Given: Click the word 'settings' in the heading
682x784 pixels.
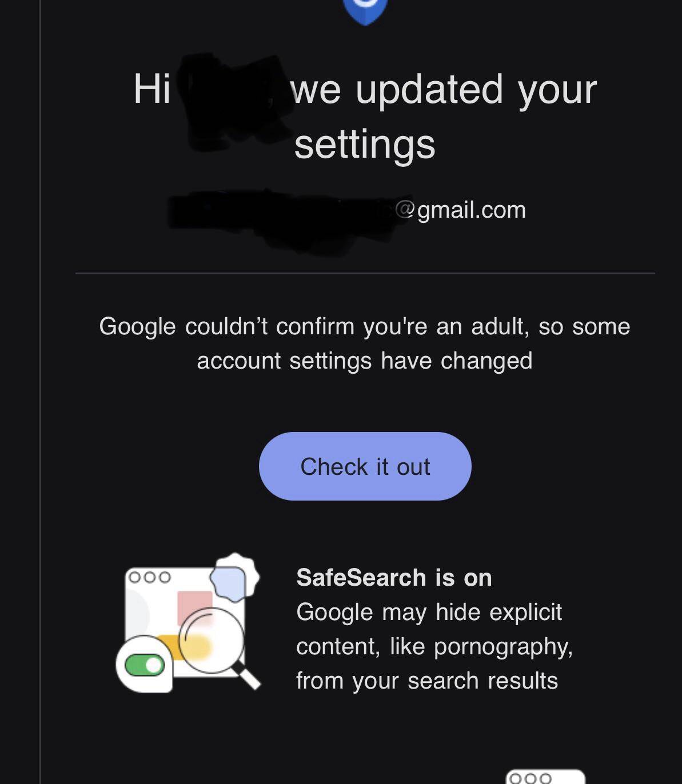Looking at the screenshot, I should [365, 144].
